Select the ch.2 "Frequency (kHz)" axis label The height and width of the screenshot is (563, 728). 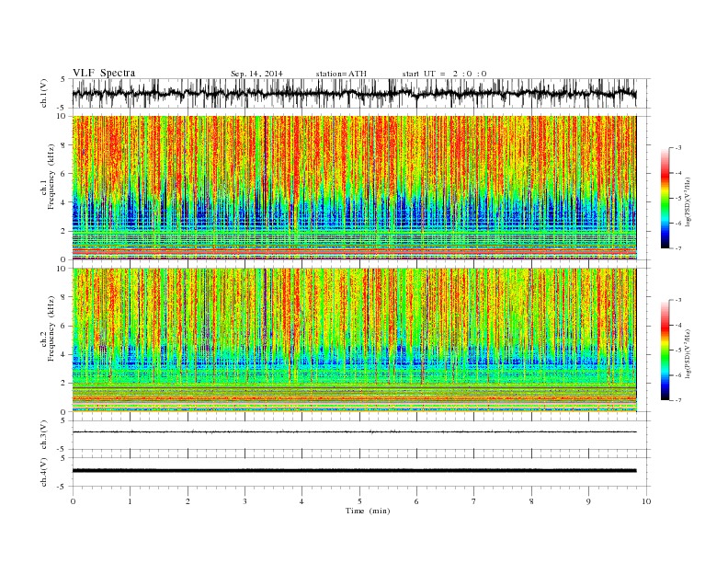tap(51, 328)
